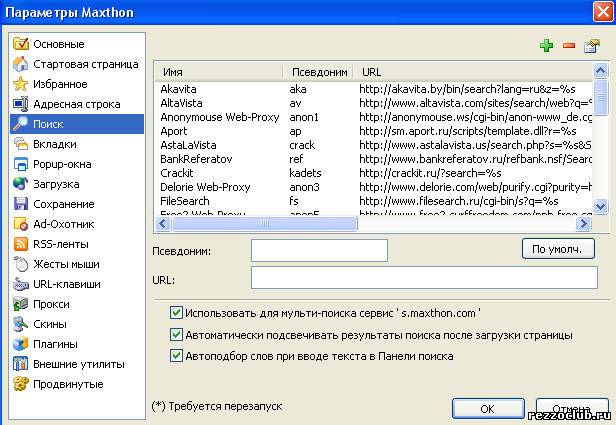This screenshot has height=425, width=616.
Task: Click the Popup-окна window icon
Action: tap(21, 164)
